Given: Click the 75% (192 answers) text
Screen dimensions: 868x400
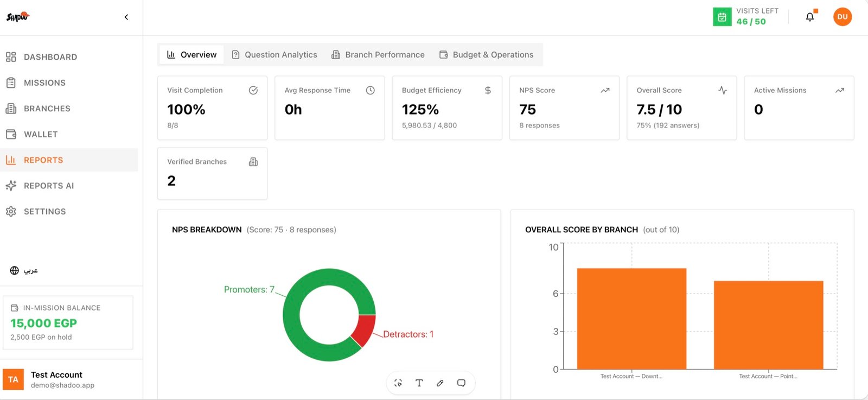Looking at the screenshot, I should [x=668, y=125].
